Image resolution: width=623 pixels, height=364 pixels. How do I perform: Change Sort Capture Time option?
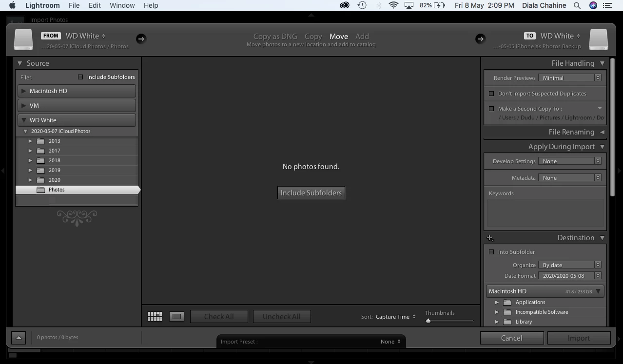click(x=395, y=317)
